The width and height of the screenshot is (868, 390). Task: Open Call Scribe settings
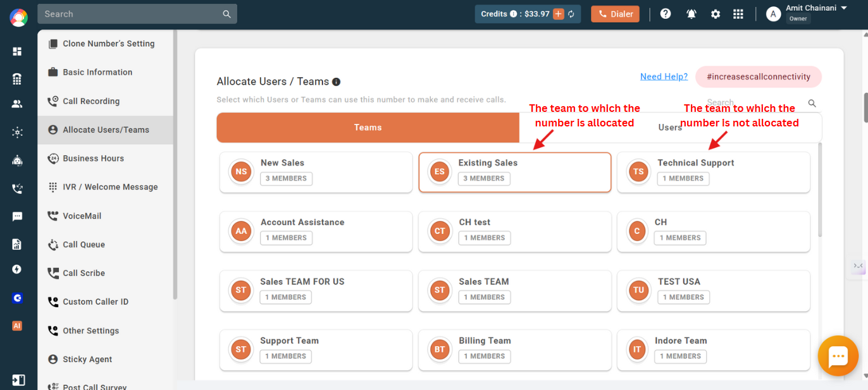(105, 273)
